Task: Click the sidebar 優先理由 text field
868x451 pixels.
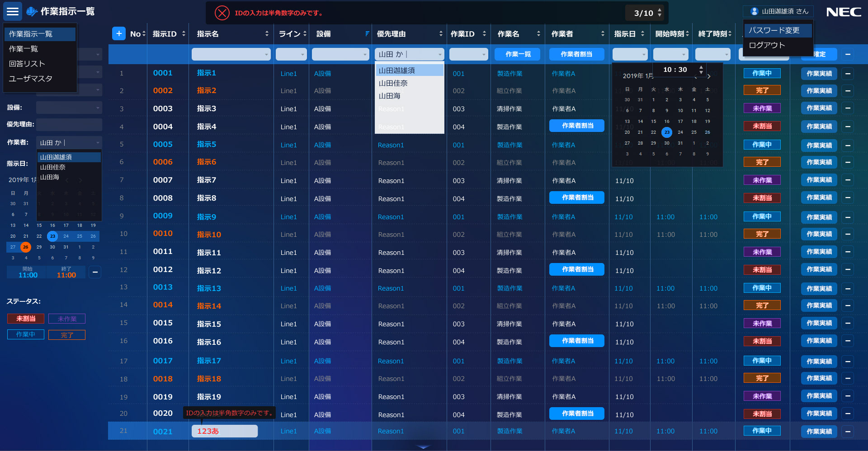Action: (x=69, y=125)
